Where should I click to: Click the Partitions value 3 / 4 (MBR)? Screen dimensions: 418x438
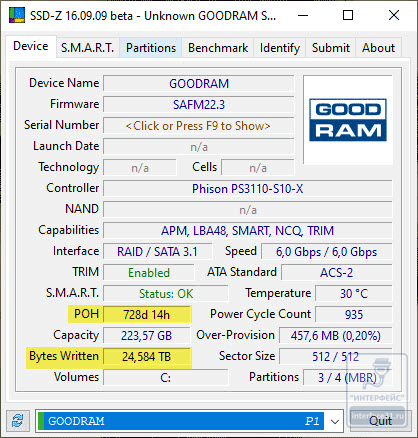tap(347, 378)
